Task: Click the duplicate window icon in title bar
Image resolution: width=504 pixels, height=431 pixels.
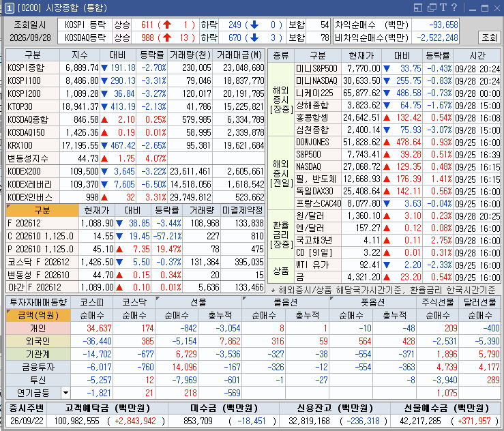Action: click(x=432, y=8)
